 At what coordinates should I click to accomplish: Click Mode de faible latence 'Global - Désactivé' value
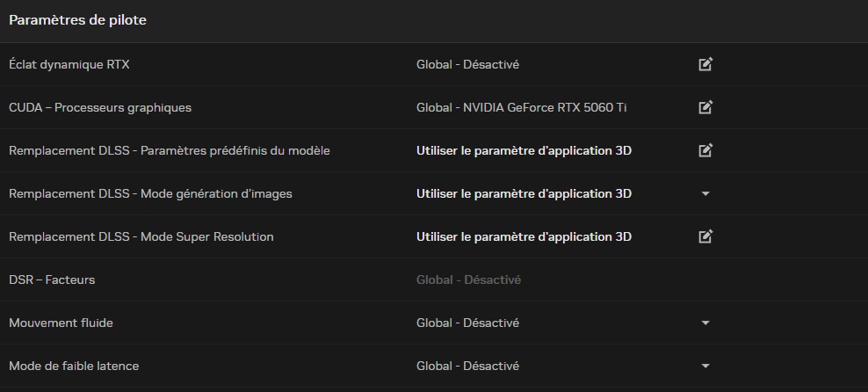tap(467, 366)
